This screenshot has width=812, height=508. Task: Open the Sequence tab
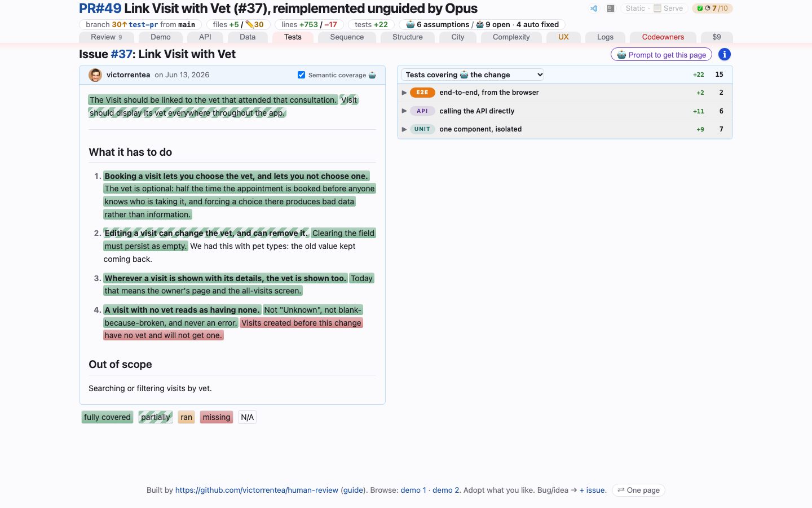click(347, 37)
